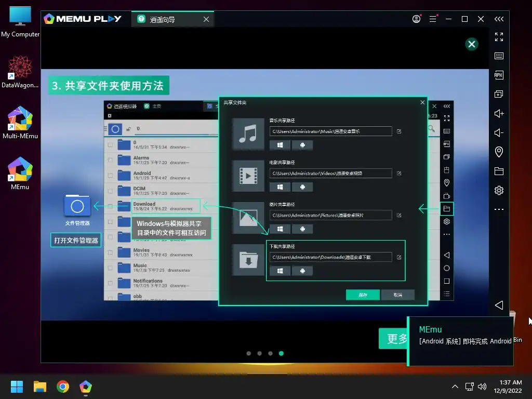
Task: Open the keyboard mapping tool
Action: 499,56
